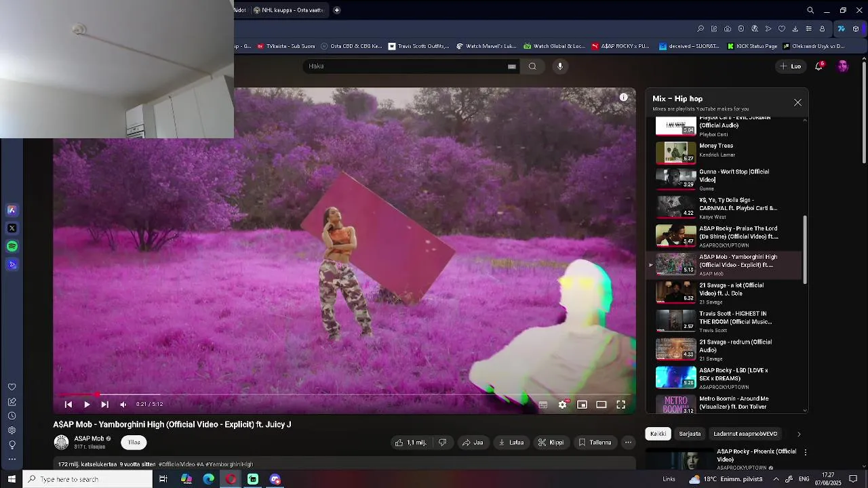Open the TVkaista - Sub Suora bookmark
868x488 pixels.
click(286, 47)
